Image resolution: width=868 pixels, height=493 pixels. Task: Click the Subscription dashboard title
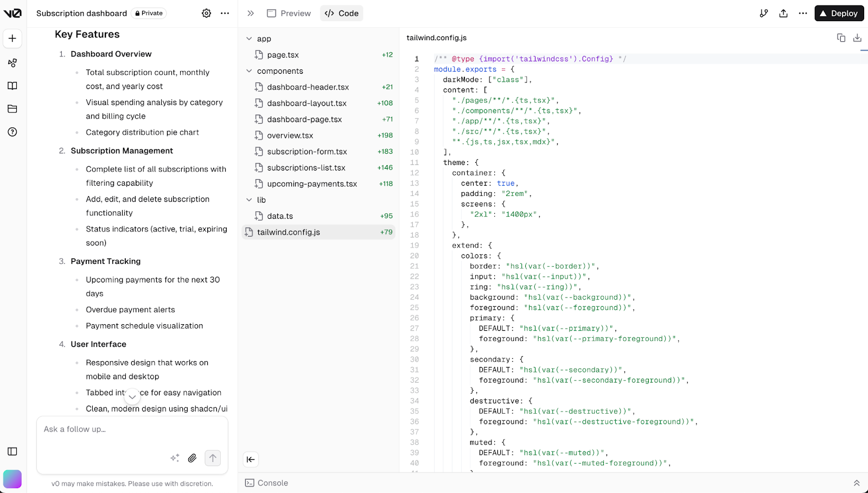pos(81,14)
